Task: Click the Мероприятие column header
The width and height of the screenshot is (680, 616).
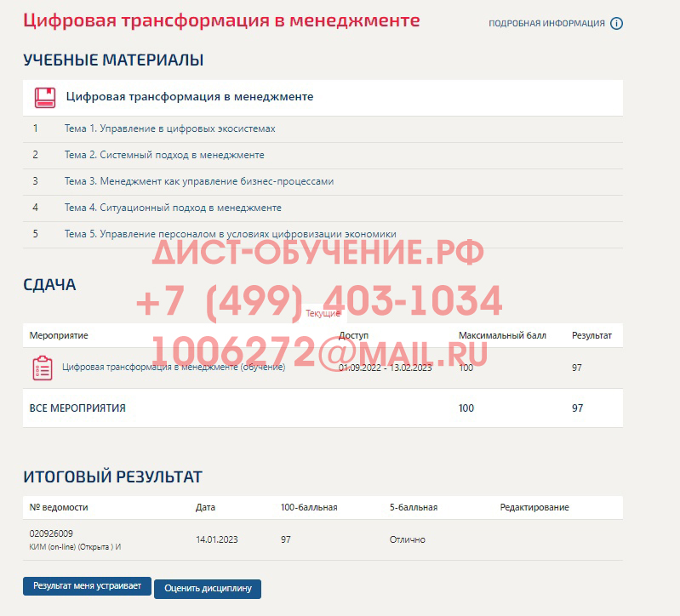Action: [x=59, y=336]
